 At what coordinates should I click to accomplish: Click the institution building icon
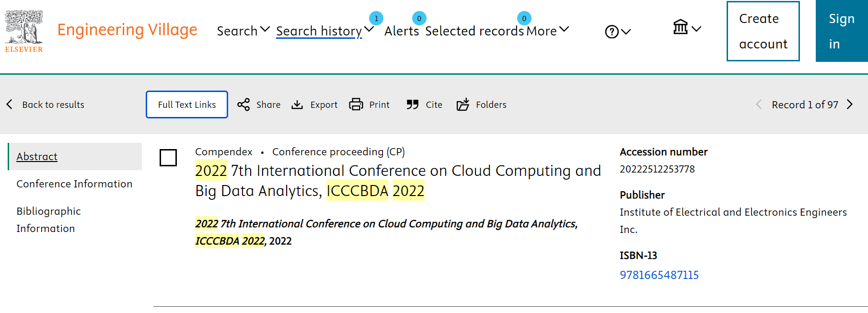tap(681, 27)
